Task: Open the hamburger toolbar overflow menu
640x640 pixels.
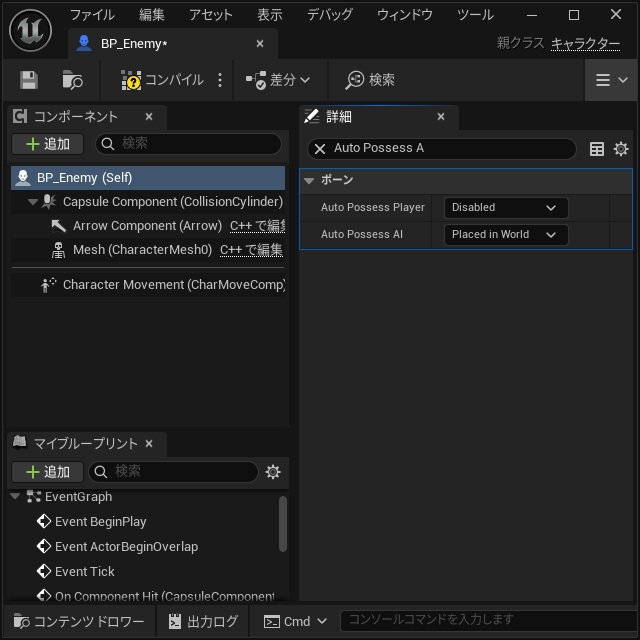Action: tap(611, 80)
